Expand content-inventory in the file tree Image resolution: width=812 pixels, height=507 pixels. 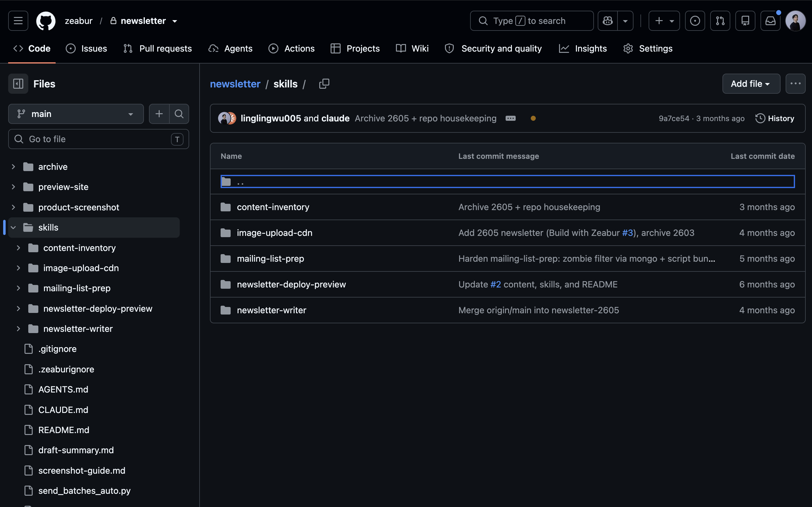[x=19, y=248]
